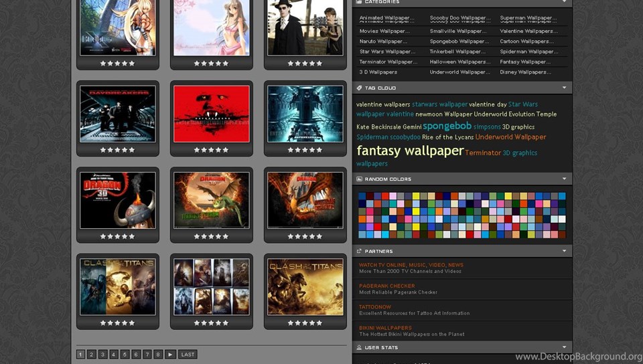The image size is (643, 364).
Task: Open Cartoon Wallpapers category
Action: point(526,41)
